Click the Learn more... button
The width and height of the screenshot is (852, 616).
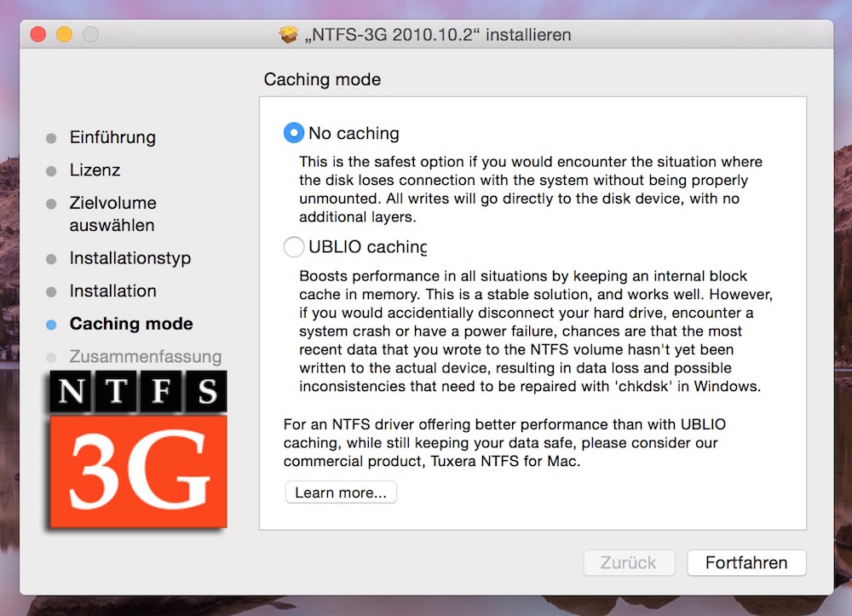pos(341,492)
